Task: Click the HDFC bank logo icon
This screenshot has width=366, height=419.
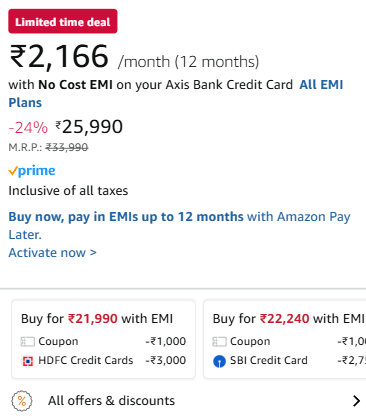Action: pyautogui.click(x=28, y=361)
